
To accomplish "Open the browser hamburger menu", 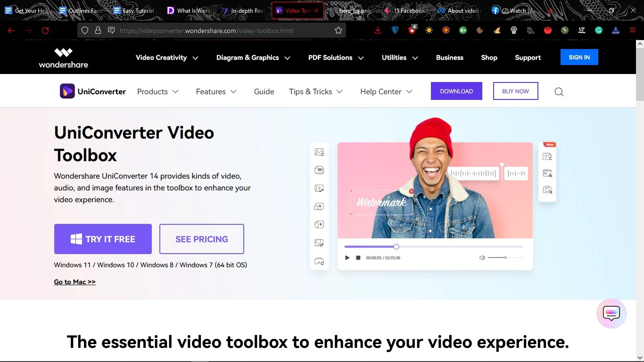I will coord(633,31).
